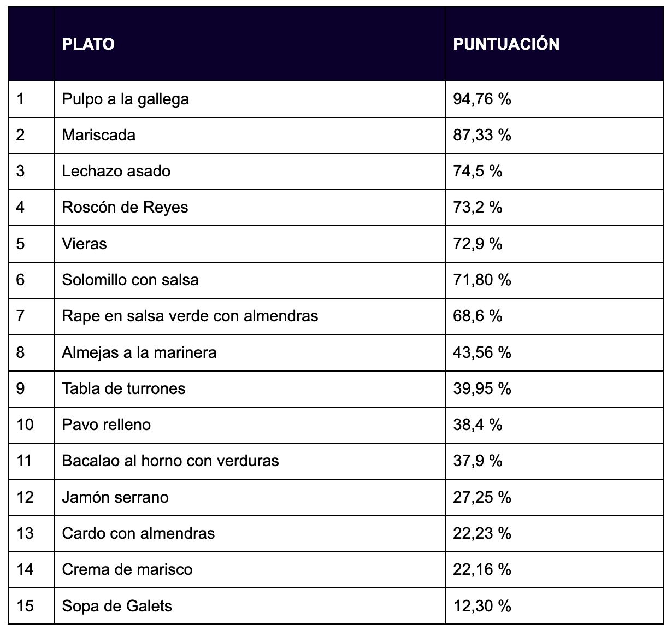The width and height of the screenshot is (672, 630).
Task: Click the PUNTUACIÓN column header
Action: [x=506, y=44]
